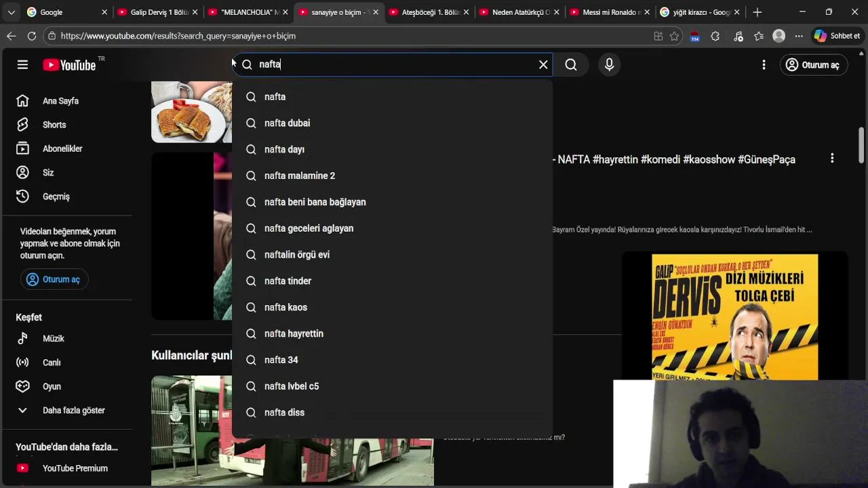Select the "nafta kaos" suggestion
Image resolution: width=868 pixels, height=488 pixels.
392,307
